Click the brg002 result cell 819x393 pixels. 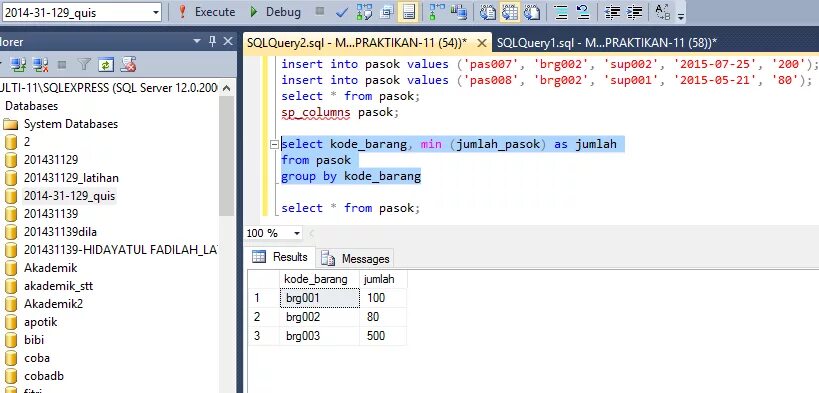[319, 317]
